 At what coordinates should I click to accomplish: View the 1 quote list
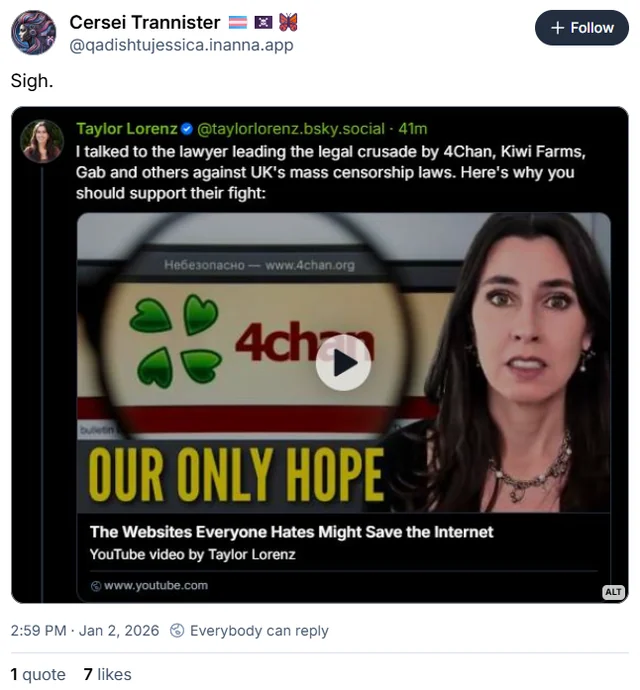(38, 674)
